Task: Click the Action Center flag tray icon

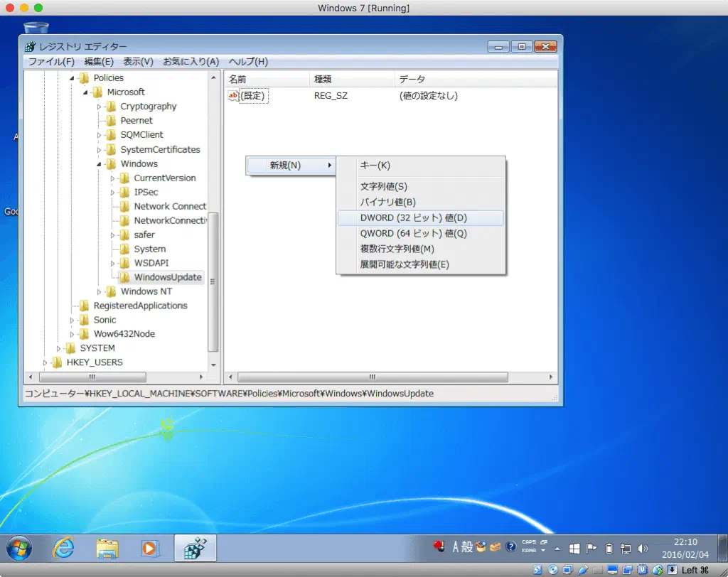Action: click(x=591, y=548)
